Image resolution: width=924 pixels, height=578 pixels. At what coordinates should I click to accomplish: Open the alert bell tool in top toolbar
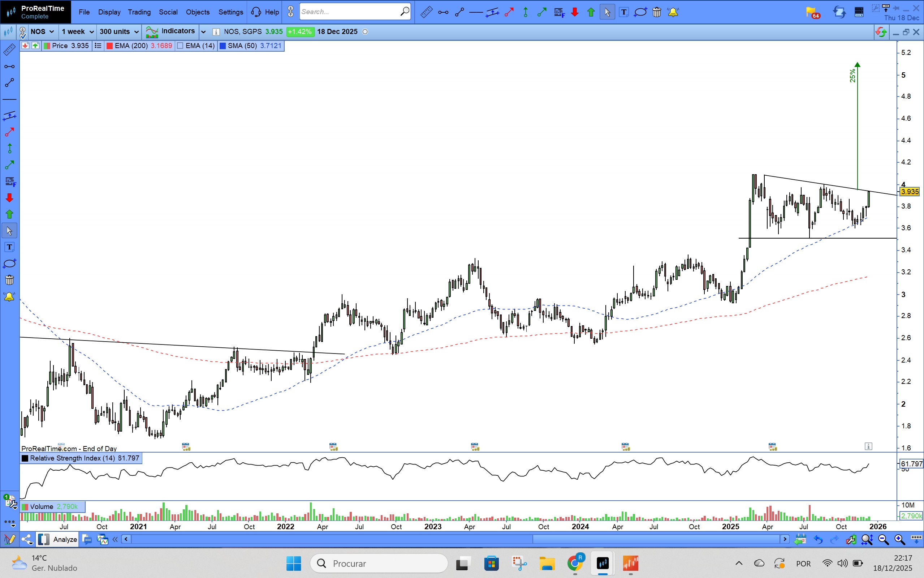pyautogui.click(x=673, y=12)
